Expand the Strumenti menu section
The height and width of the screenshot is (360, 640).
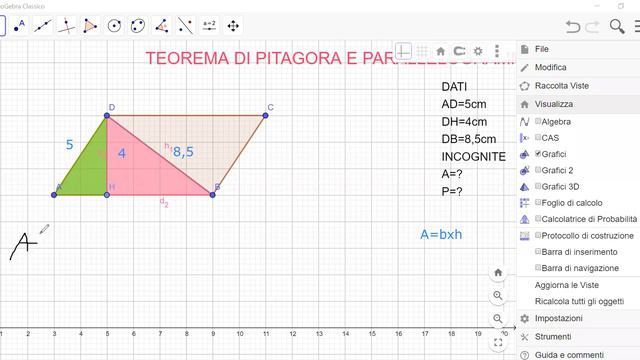click(578, 337)
